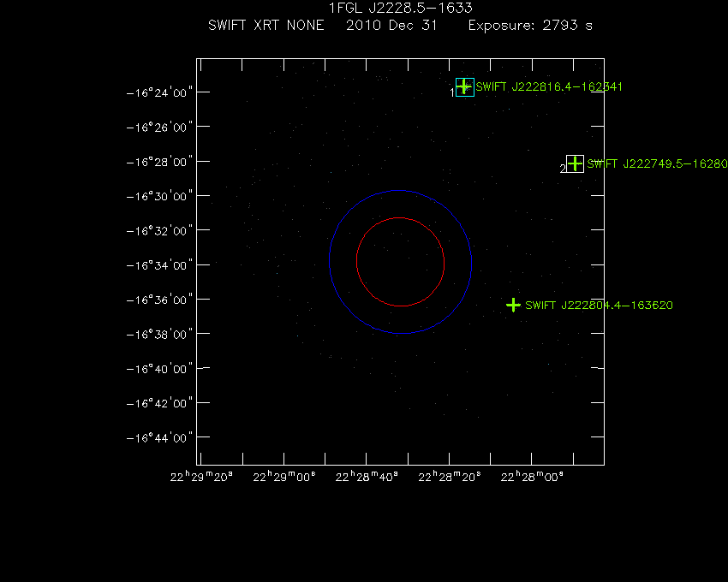The width and height of the screenshot is (728, 582).
Task: Click the -16°28'00" declination label
Action: (x=159, y=162)
